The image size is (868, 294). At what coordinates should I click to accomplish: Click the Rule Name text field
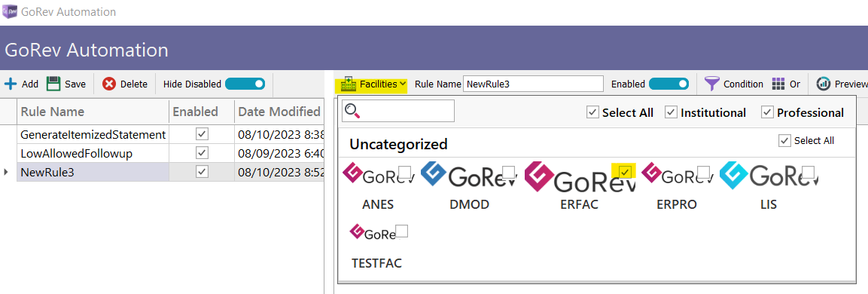coord(533,84)
